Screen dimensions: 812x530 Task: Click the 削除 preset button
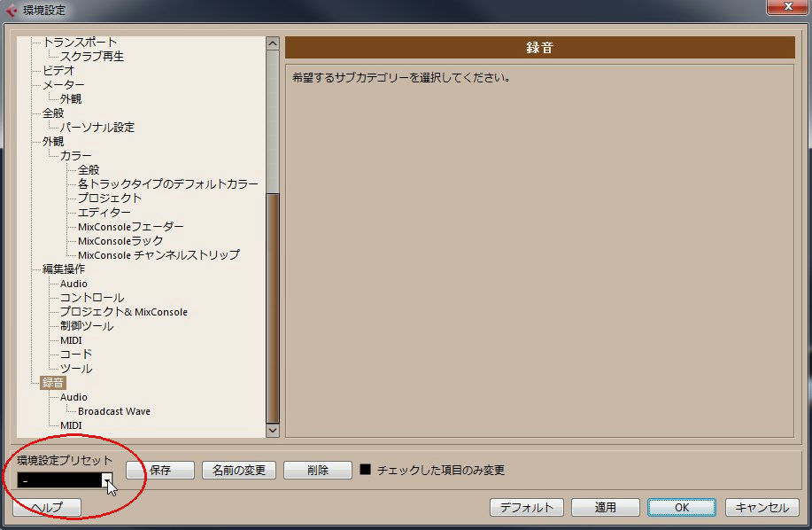pyautogui.click(x=318, y=470)
